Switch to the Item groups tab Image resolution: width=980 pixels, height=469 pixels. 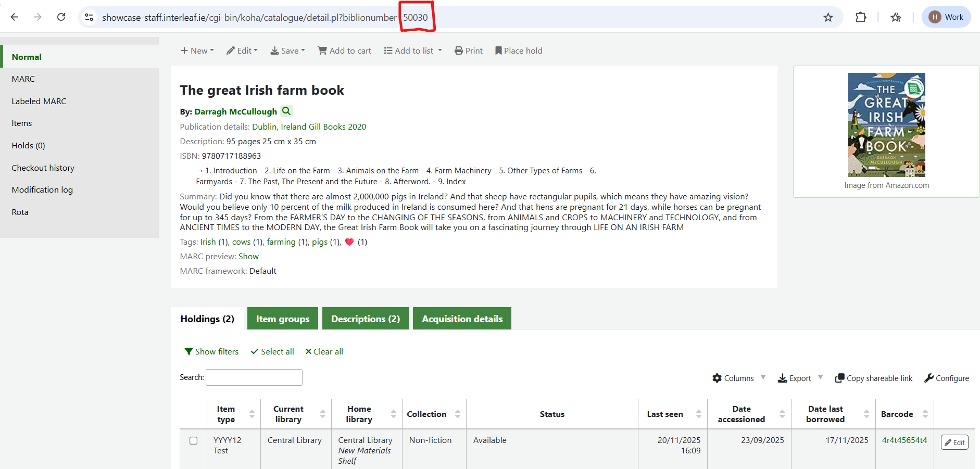[x=283, y=319]
